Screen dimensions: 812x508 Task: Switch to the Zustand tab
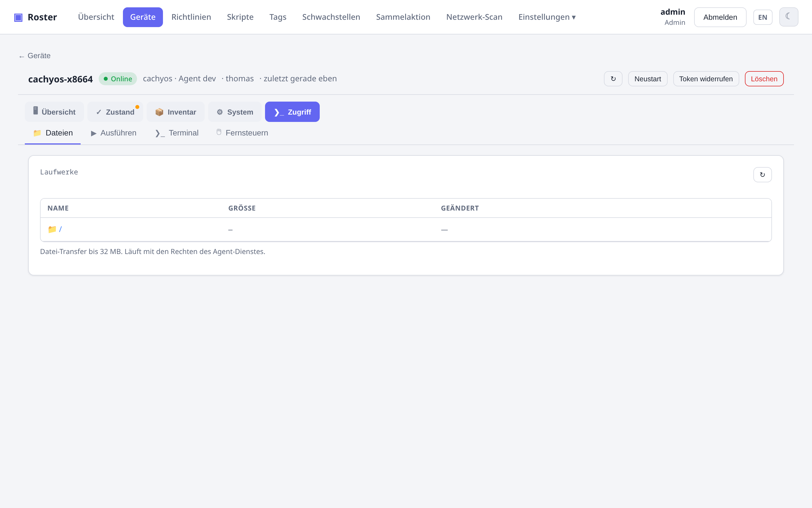click(x=115, y=112)
